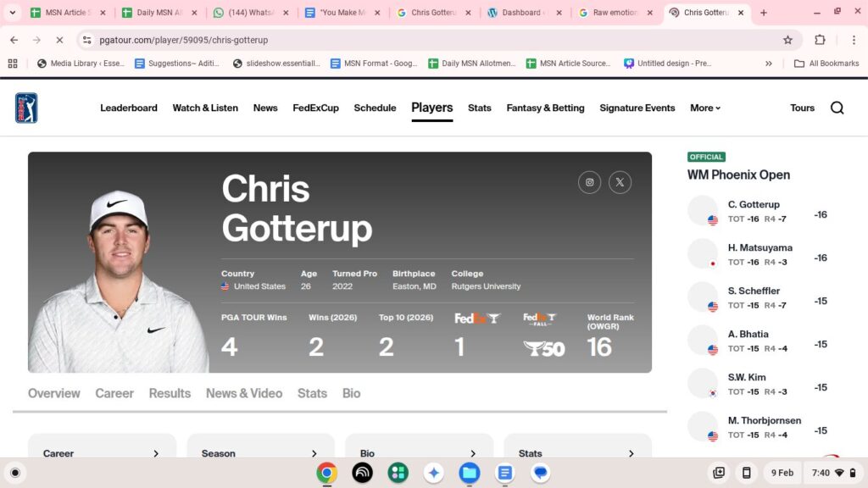Click the PGA Tour logo
Viewport: 868px width, 488px height.
click(x=26, y=108)
